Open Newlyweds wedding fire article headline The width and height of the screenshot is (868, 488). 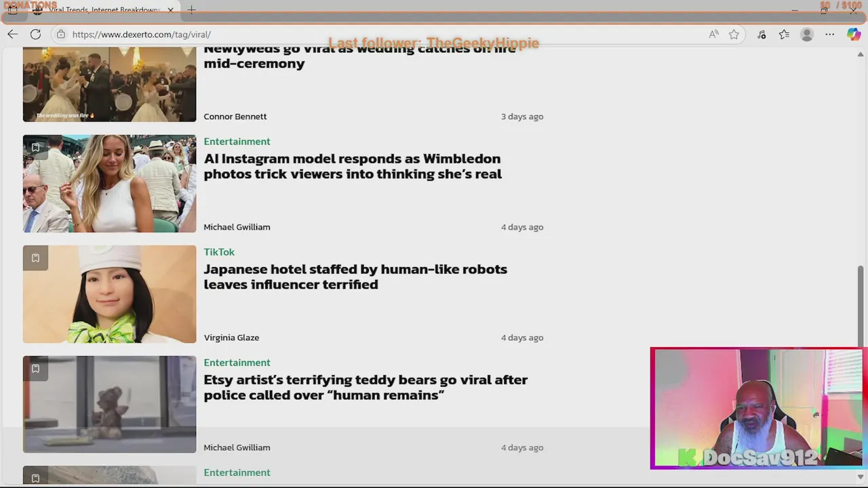359,57
